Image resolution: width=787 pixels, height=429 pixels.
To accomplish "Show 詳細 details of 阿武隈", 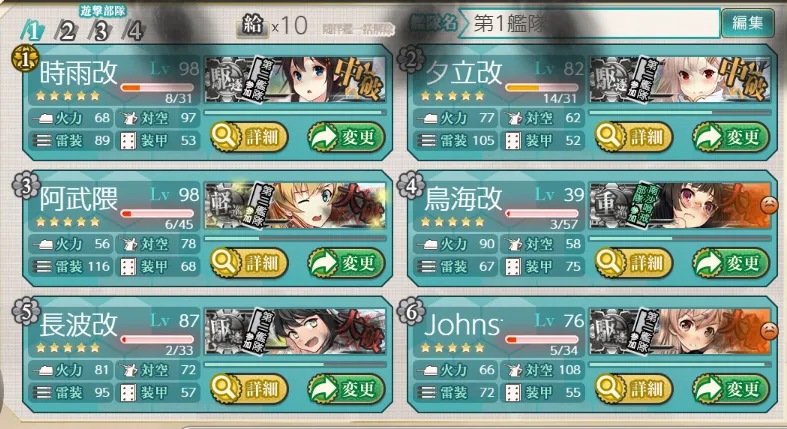I will (249, 262).
